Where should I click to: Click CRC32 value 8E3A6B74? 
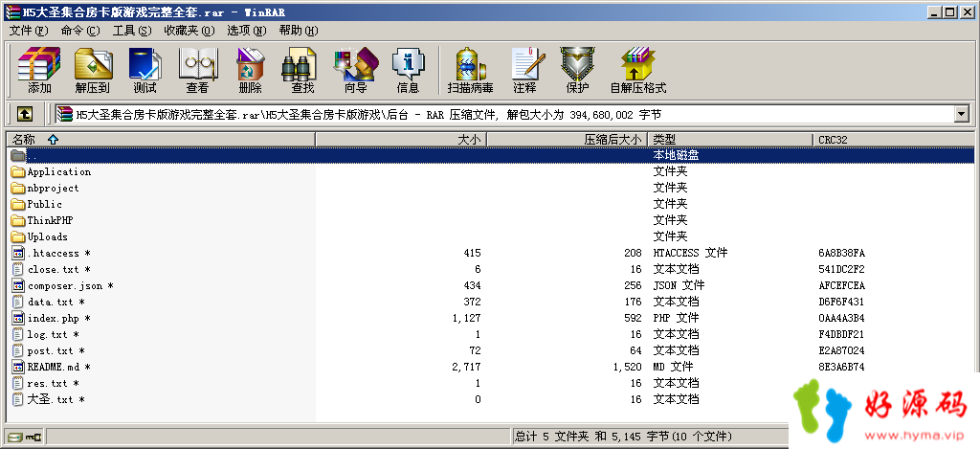tap(841, 367)
